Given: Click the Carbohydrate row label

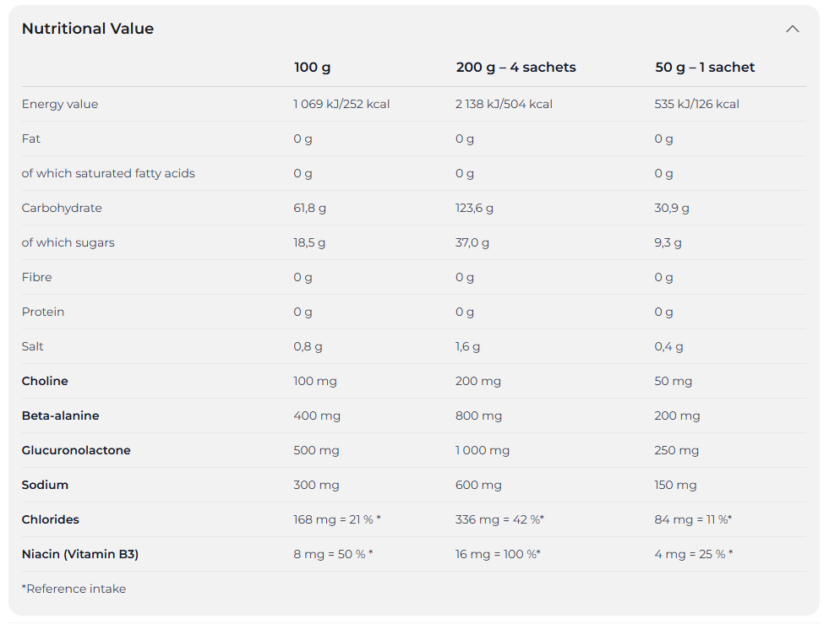Looking at the screenshot, I should (x=62, y=208).
